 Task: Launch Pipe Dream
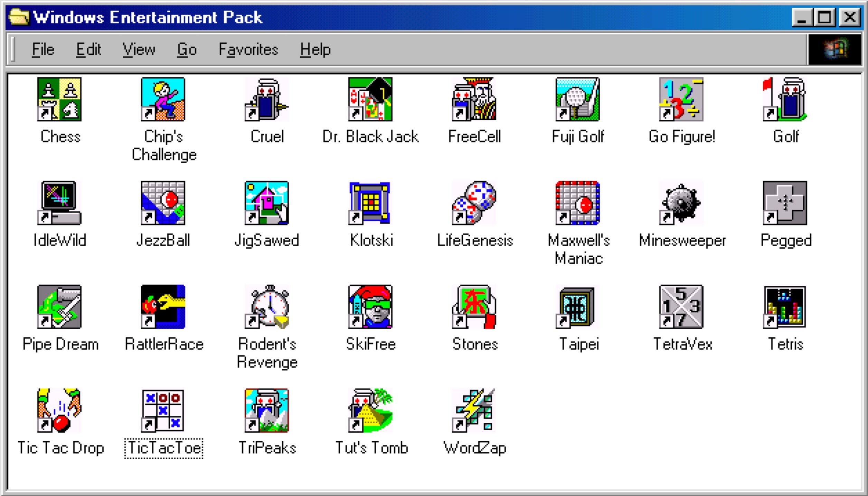click(x=59, y=309)
